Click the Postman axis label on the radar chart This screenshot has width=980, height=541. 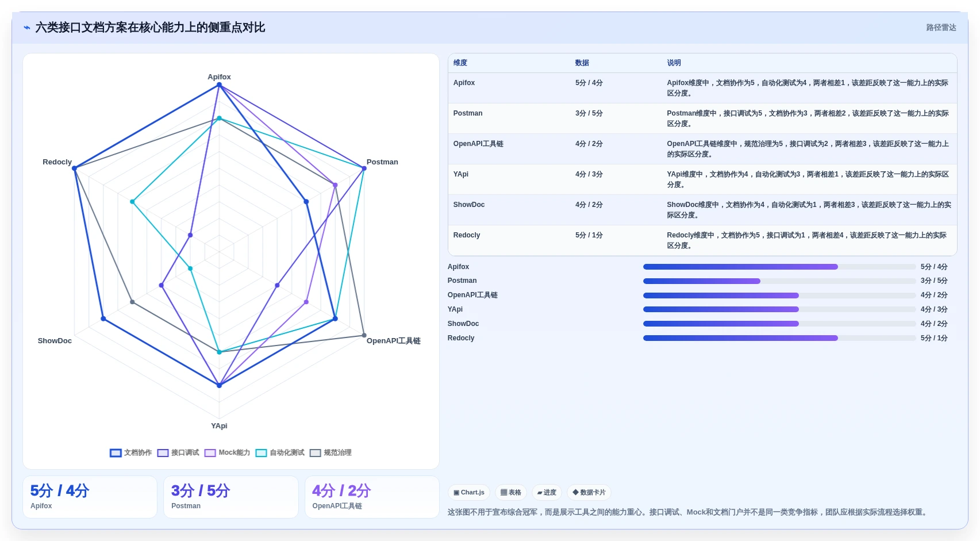pos(382,162)
